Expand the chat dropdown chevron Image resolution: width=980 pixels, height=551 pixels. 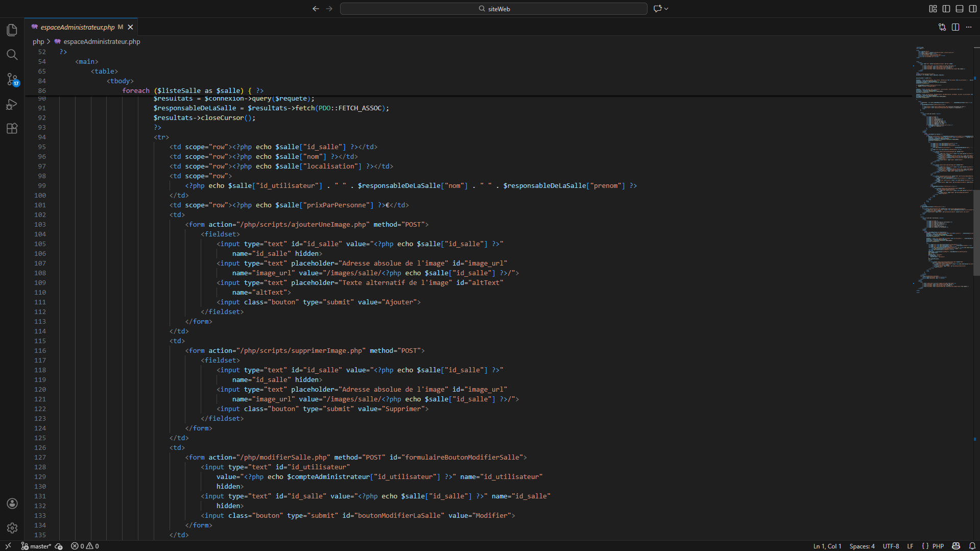(x=666, y=9)
